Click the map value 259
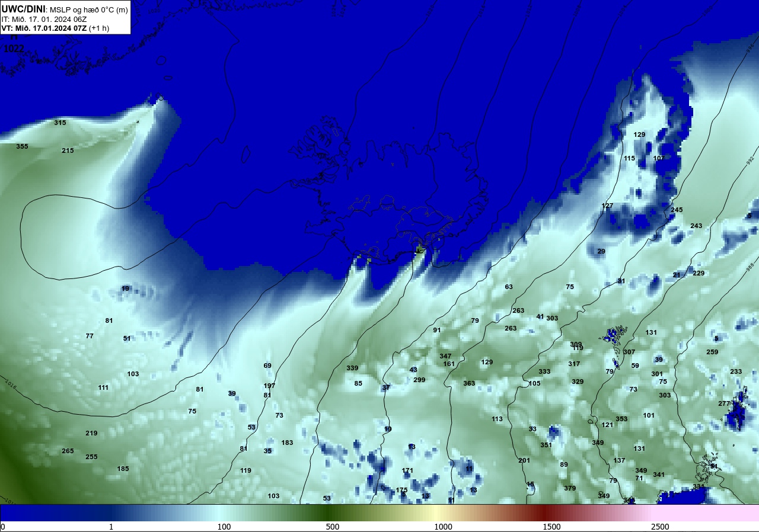This screenshot has width=759, height=532. pos(712,352)
